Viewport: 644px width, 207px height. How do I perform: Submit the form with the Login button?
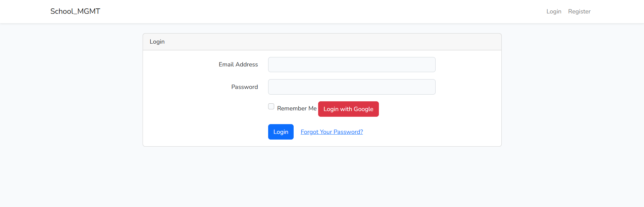tap(281, 132)
